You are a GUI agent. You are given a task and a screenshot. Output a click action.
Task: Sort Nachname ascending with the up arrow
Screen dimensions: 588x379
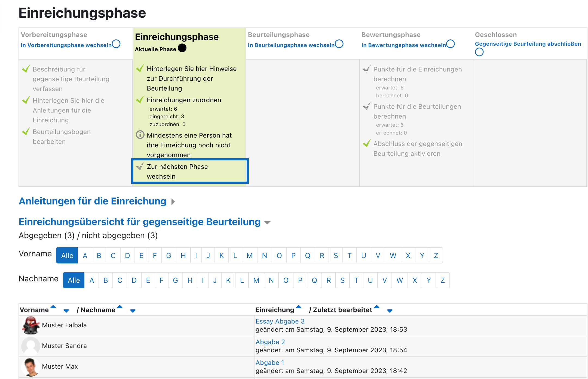(x=120, y=307)
